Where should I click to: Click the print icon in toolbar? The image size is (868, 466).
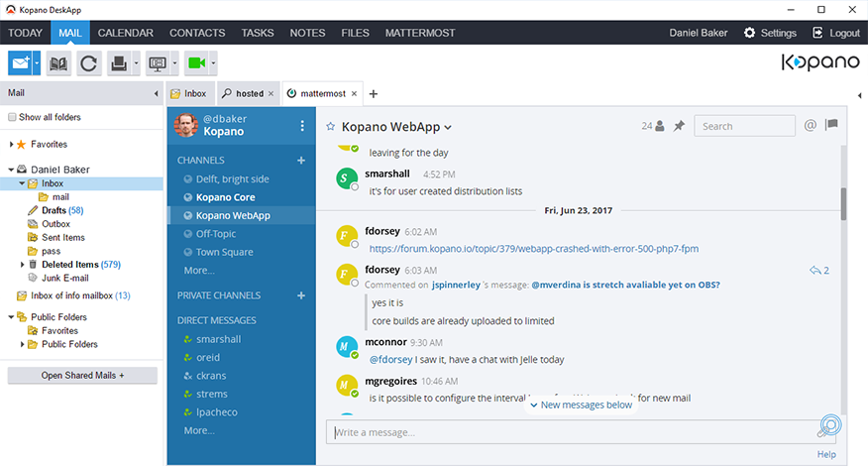[x=119, y=63]
